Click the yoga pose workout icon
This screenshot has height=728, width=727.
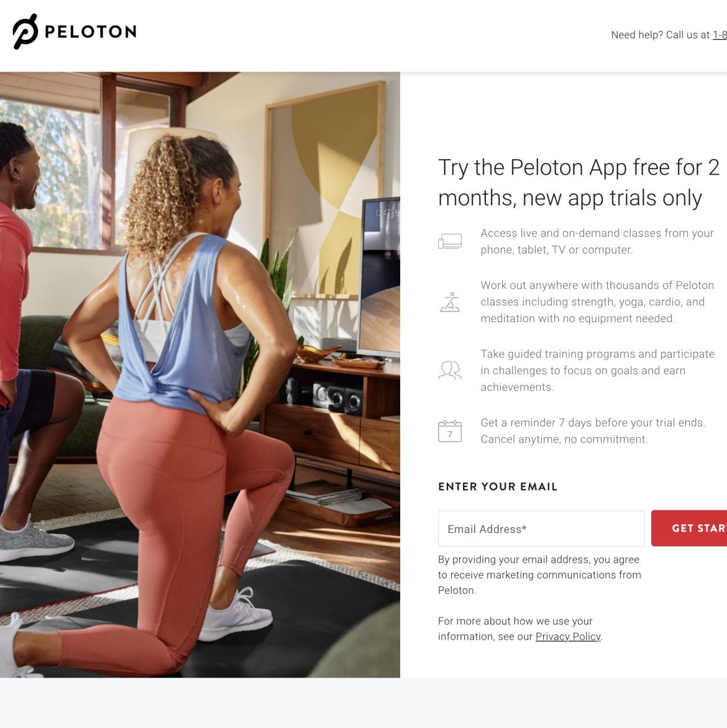click(450, 302)
